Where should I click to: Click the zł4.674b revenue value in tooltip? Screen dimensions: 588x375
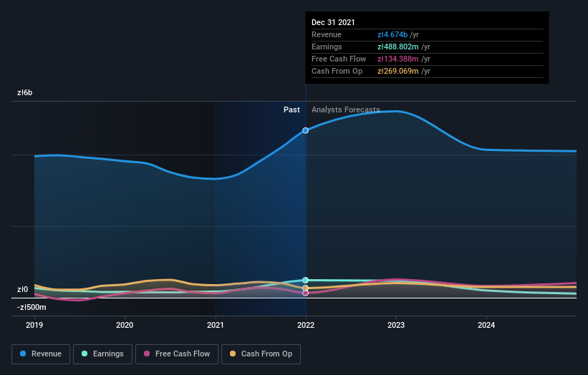point(392,34)
